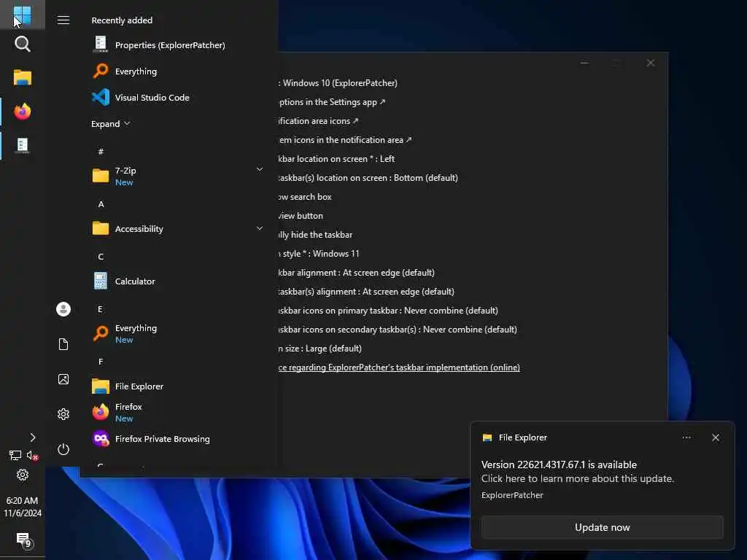Expand the Recently added list
This screenshot has width=747, height=560.
tap(111, 124)
